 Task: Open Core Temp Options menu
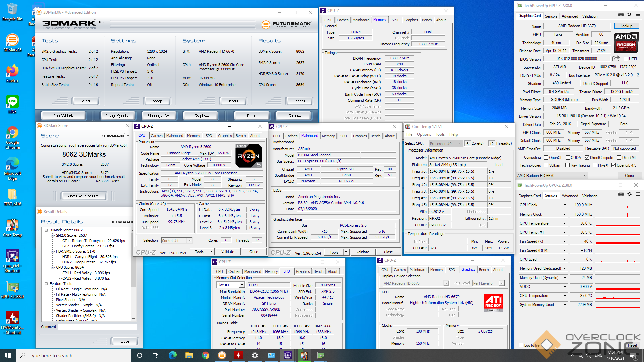click(424, 134)
